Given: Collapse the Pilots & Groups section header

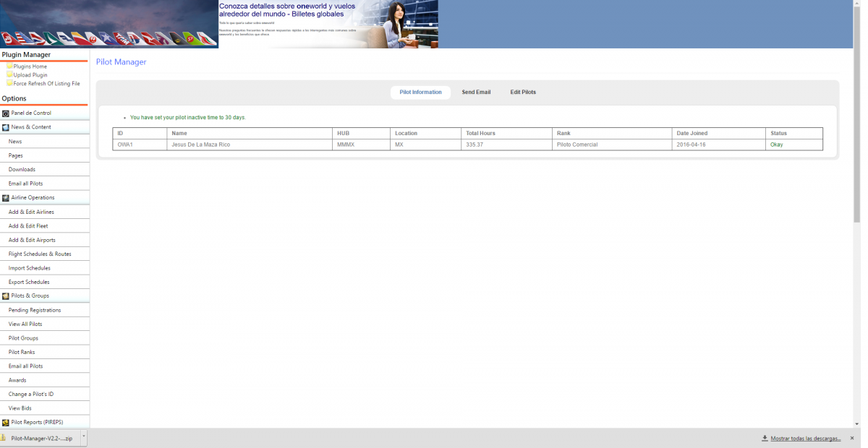Looking at the screenshot, I should [45, 296].
